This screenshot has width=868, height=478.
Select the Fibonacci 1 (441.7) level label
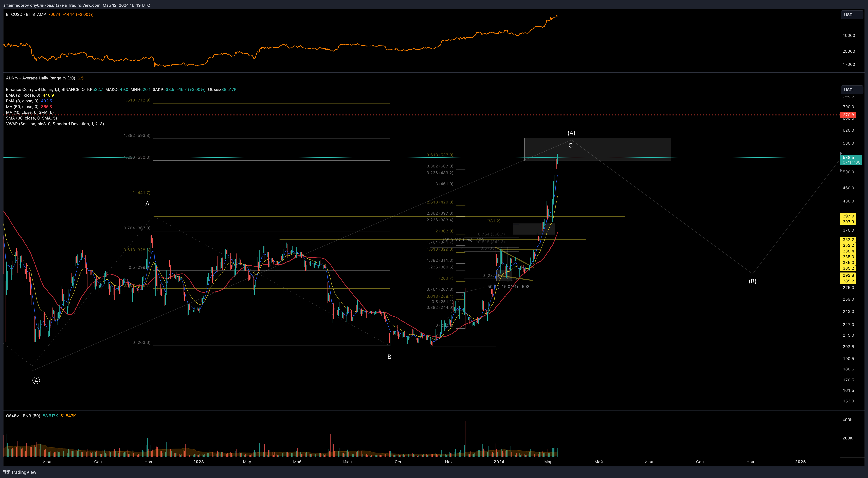click(141, 193)
